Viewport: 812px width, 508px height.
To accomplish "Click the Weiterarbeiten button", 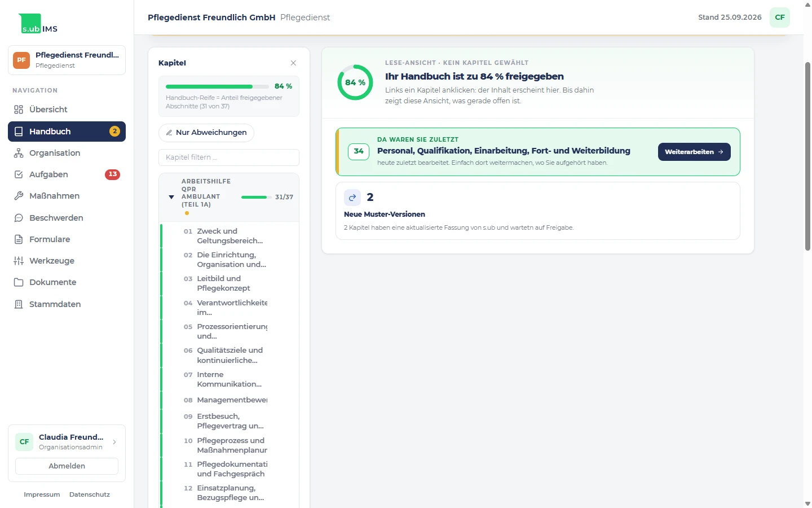I will click(694, 152).
